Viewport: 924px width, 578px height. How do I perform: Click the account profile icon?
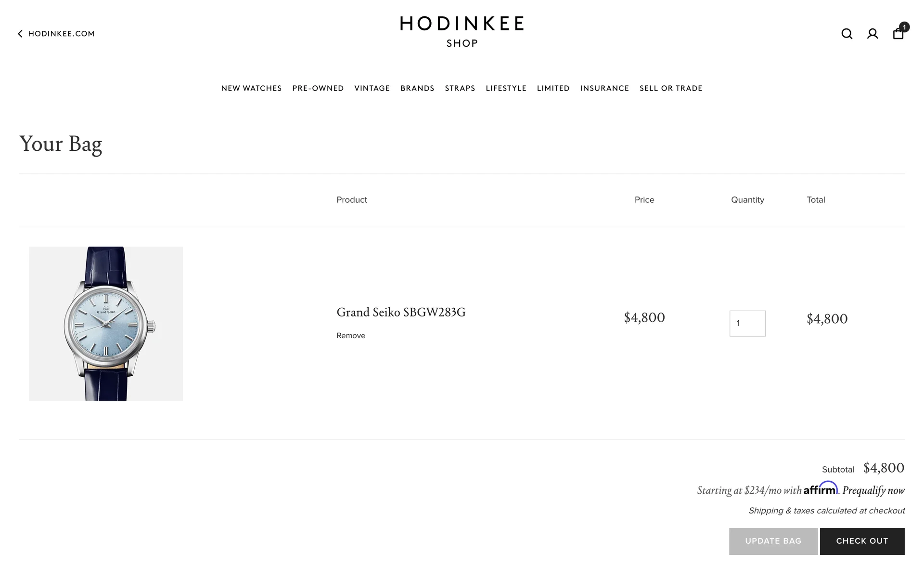tap(873, 34)
